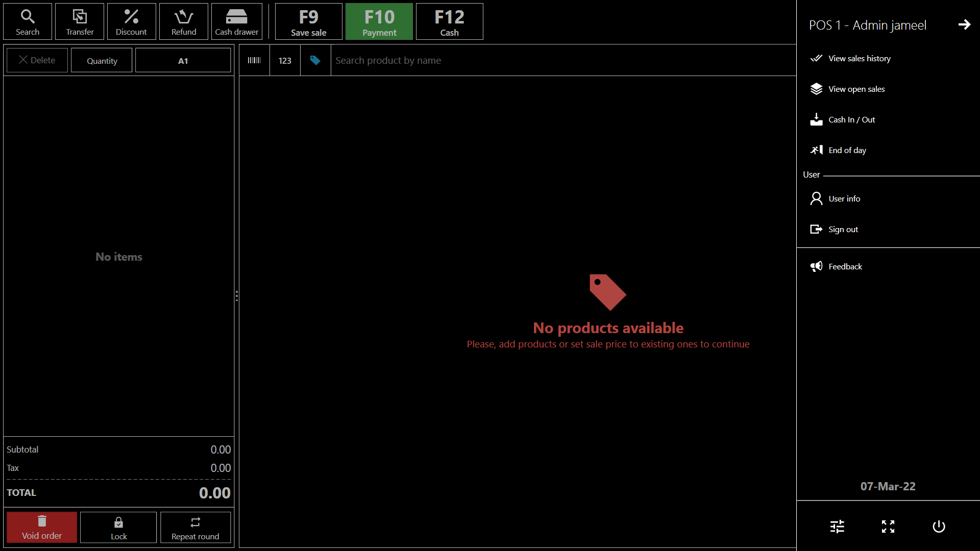Screen dimensions: 980x551
Task: Select the tag name search mode
Action: pos(315,60)
